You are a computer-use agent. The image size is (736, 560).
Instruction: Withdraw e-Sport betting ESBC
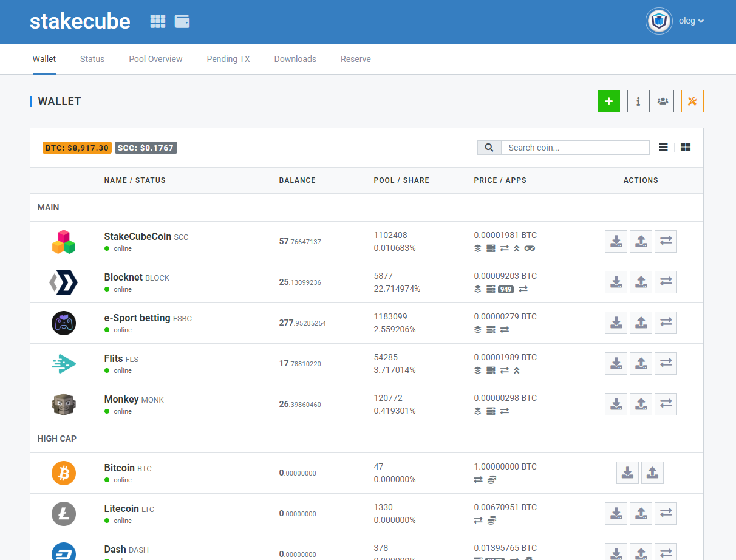tap(641, 323)
